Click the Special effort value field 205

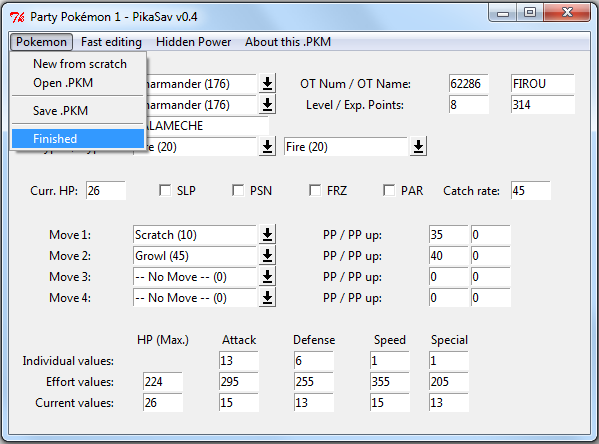449,382
